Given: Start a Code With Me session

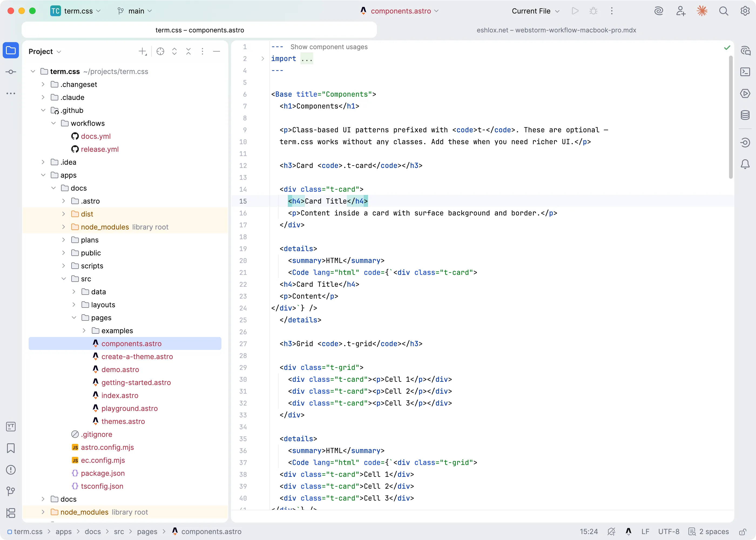Looking at the screenshot, I should 680,11.
